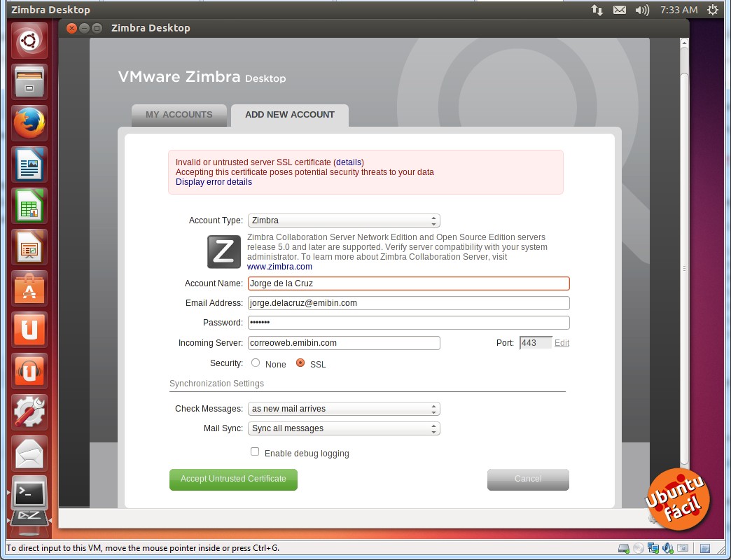Click scroll up arrow at scrollbar top
Screen dimensions: 731x560
click(684, 43)
